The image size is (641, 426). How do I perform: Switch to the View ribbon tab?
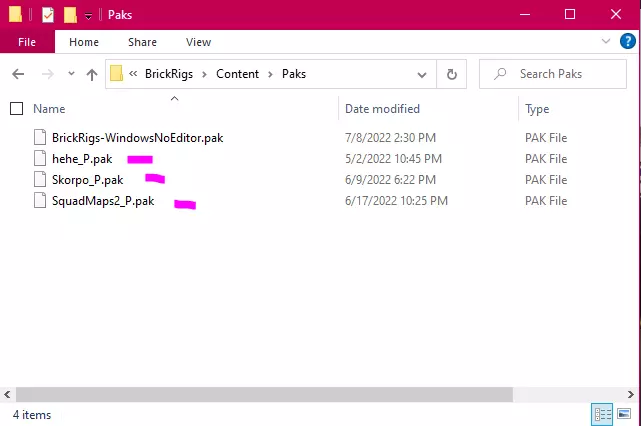pos(198,42)
